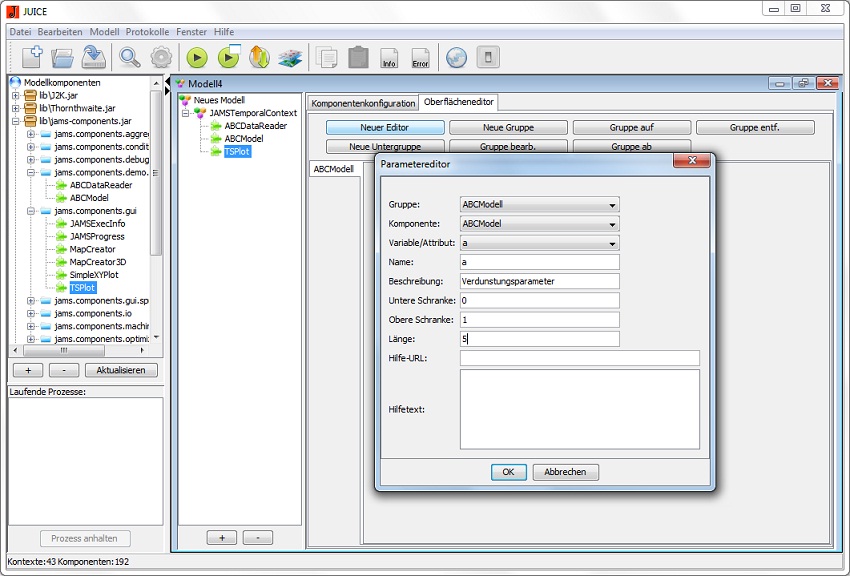Screen dimensions: 850x576
Task: Open the Modell menu
Action: pyautogui.click(x=104, y=32)
